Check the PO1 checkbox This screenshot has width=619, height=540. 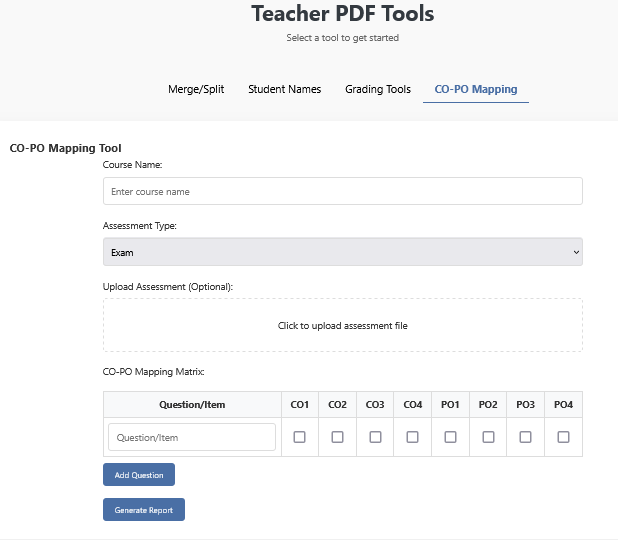coord(450,437)
